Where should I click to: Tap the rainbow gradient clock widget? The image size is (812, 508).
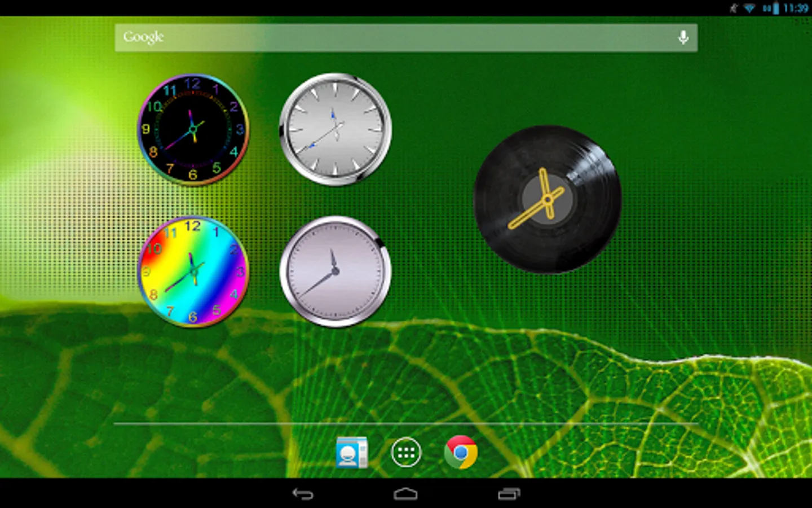(x=193, y=271)
